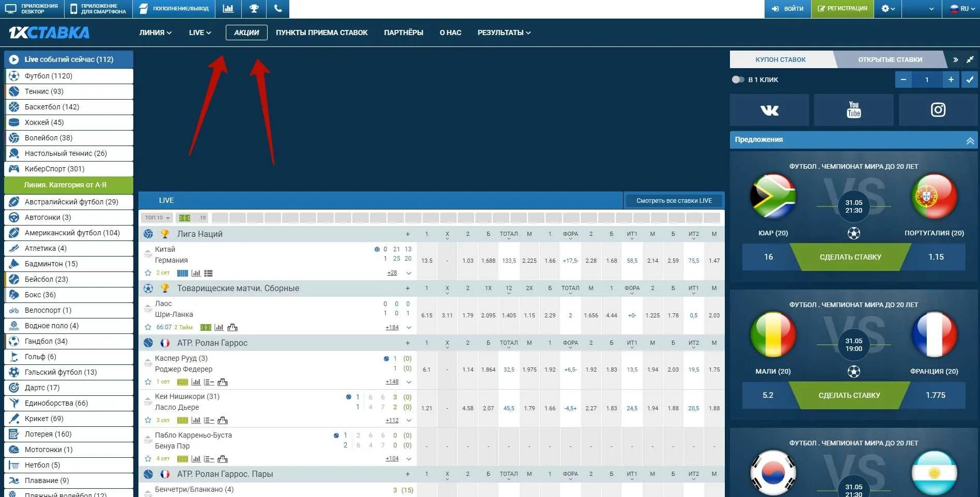Click Линия. Категория от А-Я header
This screenshot has height=497, width=980.
[69, 185]
